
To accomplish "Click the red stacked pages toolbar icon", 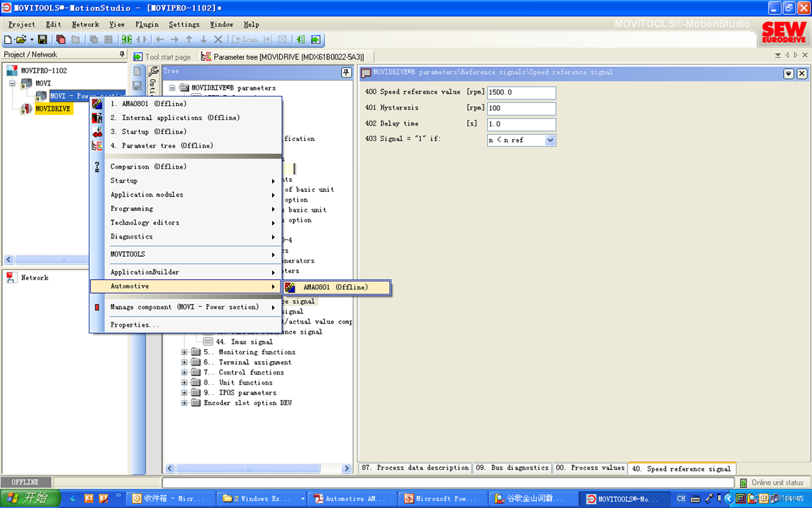I will [x=61, y=40].
